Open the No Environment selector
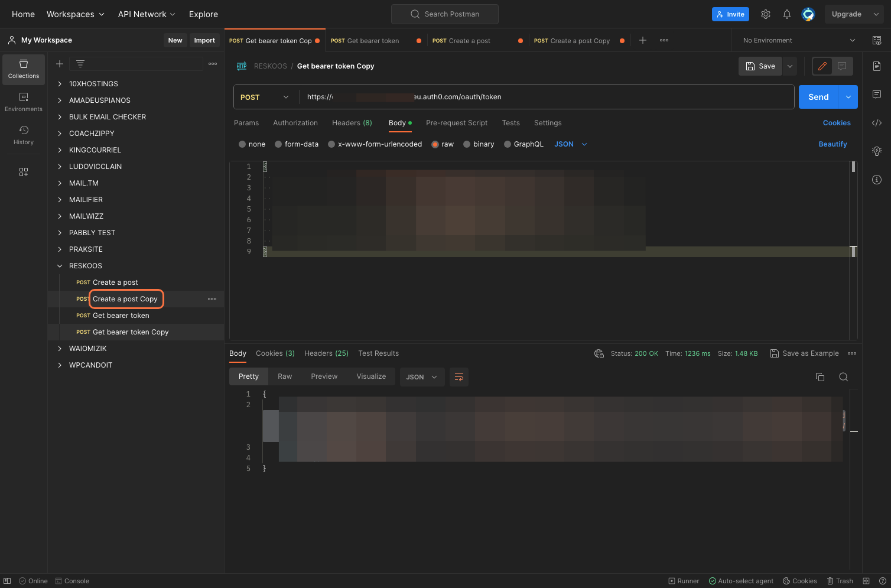The height and width of the screenshot is (588, 891). tap(799, 40)
